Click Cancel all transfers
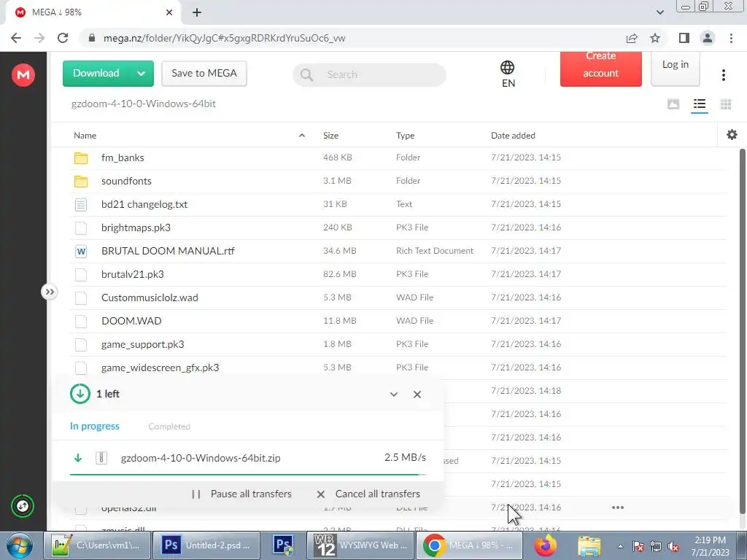 [x=368, y=494]
